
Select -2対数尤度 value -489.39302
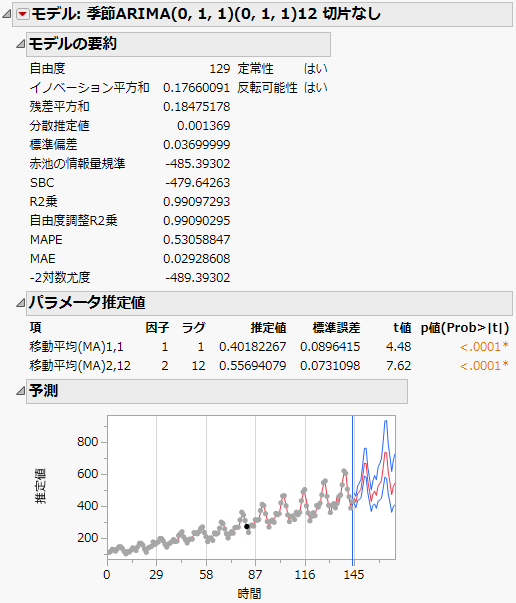tap(198, 278)
